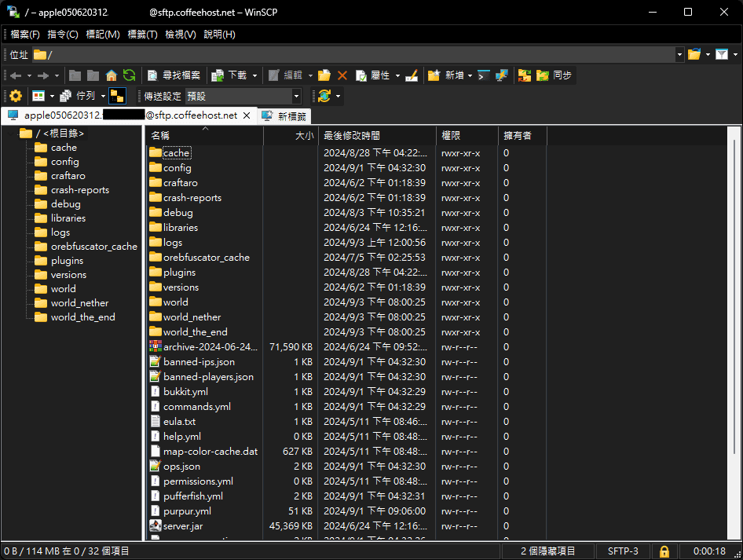
Task: Click the compare directories icon
Action: [x=525, y=75]
